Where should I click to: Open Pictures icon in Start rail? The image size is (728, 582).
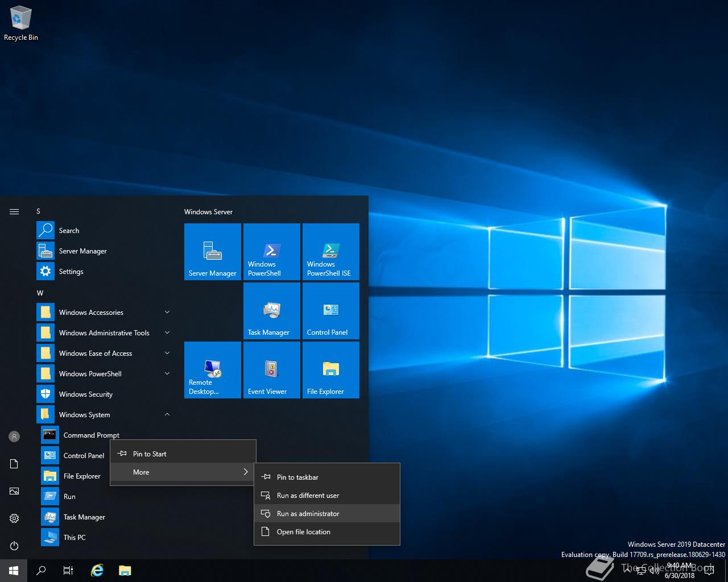pyautogui.click(x=14, y=491)
